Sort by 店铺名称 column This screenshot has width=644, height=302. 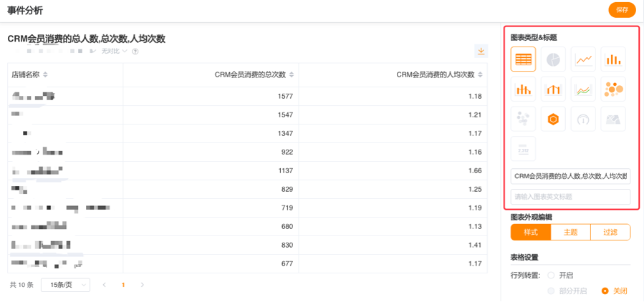click(46, 74)
